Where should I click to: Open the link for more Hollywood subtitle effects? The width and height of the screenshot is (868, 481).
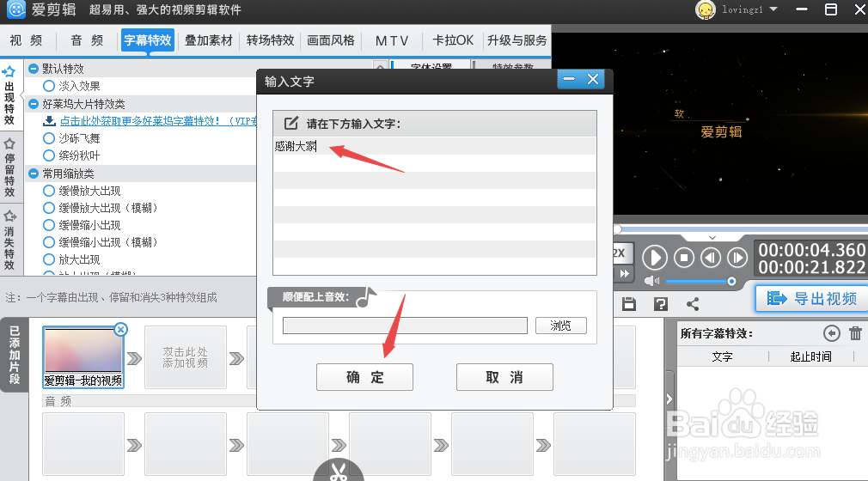[158, 120]
